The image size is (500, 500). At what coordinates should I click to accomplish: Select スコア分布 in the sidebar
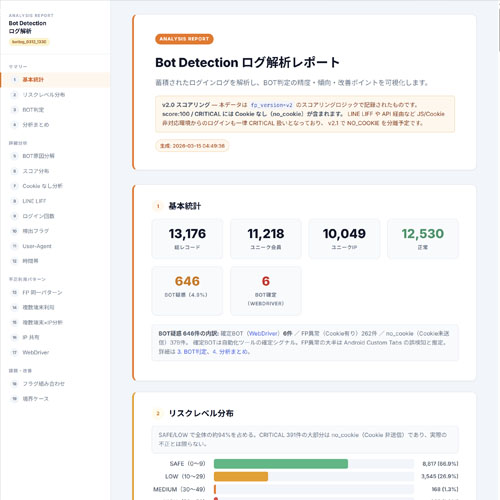click(55, 171)
